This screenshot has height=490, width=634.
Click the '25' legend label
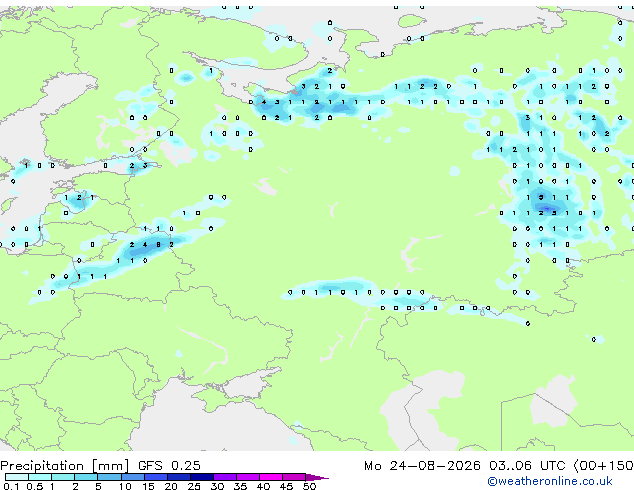[x=194, y=486]
